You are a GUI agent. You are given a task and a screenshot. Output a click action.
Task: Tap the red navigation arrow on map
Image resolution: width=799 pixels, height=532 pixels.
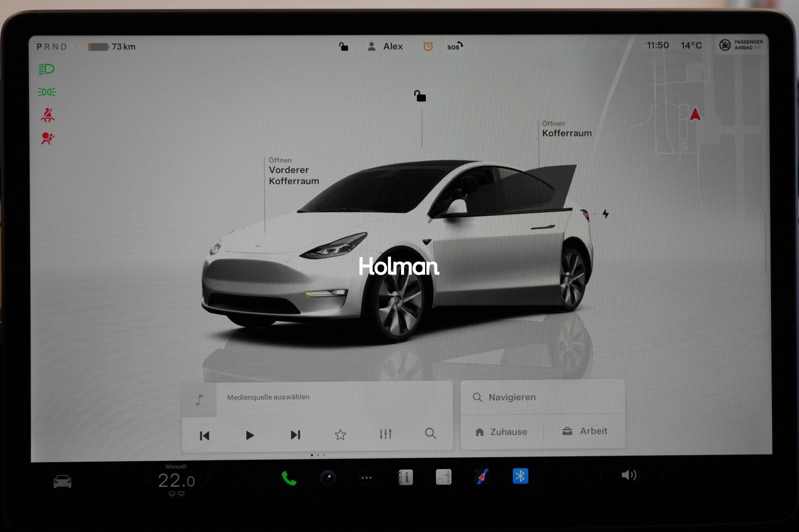tap(695, 114)
